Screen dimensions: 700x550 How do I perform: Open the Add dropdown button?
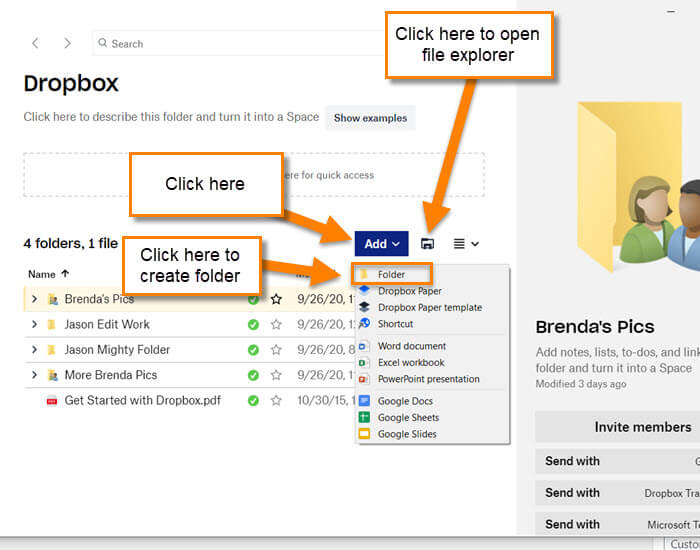(x=381, y=244)
